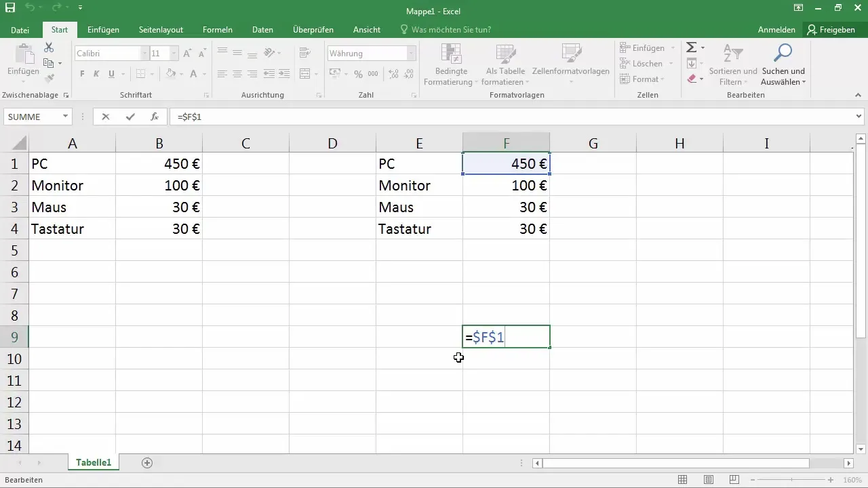Add a new sheet with the plus icon
This screenshot has height=488, width=868.
[147, 463]
